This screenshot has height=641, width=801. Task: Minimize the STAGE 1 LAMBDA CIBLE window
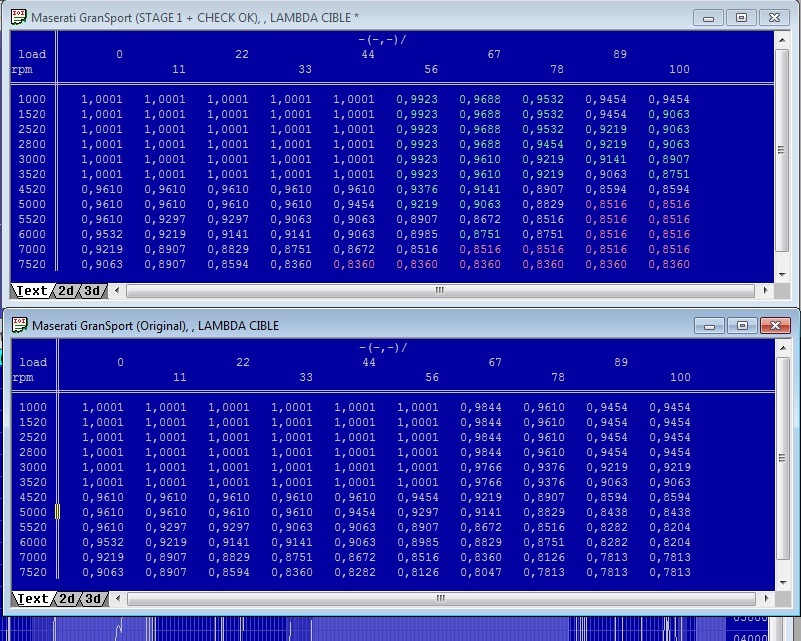[x=708, y=17]
